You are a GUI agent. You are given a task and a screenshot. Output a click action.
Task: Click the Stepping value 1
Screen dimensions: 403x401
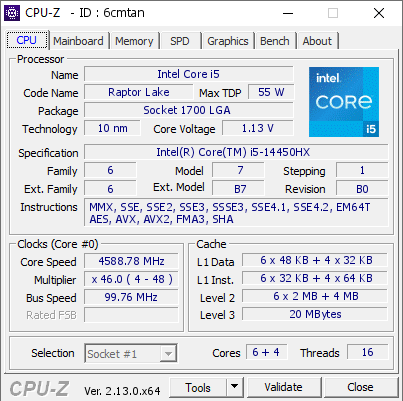[362, 170]
